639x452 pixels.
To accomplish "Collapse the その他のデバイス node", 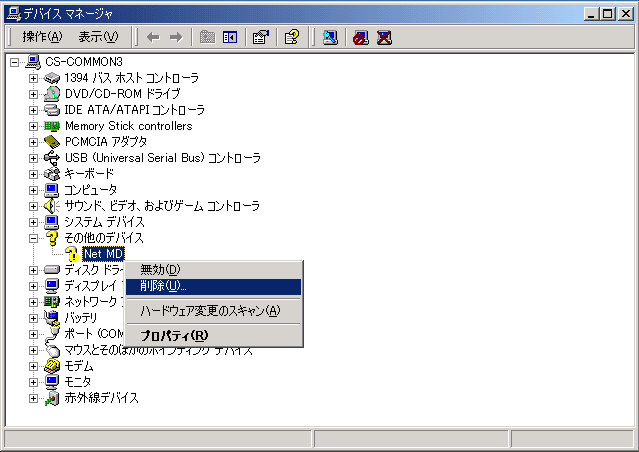I will 33,238.
